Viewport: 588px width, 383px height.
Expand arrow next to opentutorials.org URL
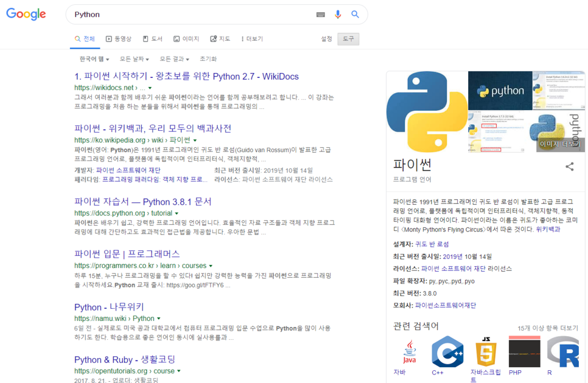point(179,371)
